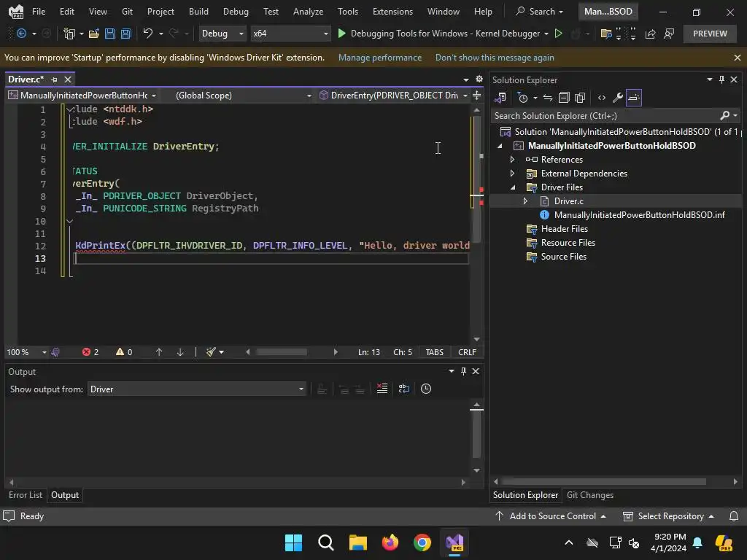Switch to the Git Changes tab
This screenshot has height=560, width=747.
pos(589,495)
